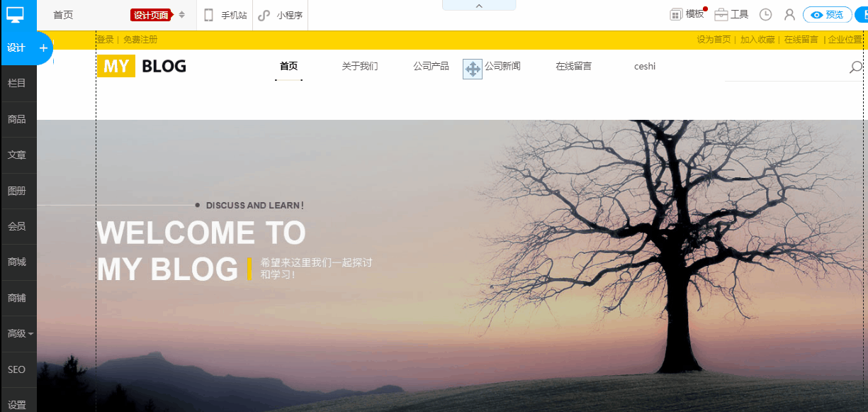Viewport: 868px width, 412px height.
Task: Click the desktop monitor icon at top-left
Action: 15,14
